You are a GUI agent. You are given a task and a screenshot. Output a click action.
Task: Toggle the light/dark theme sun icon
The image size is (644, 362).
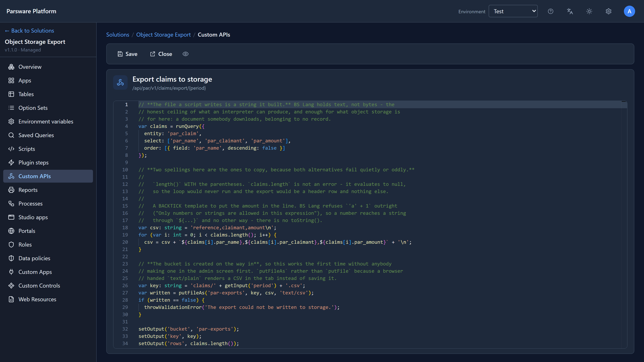(x=589, y=11)
